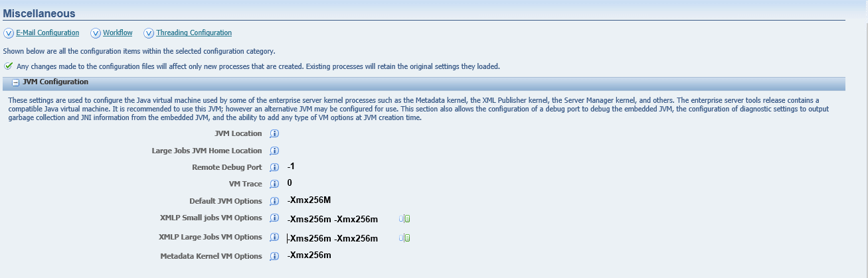
Task: Open info for XMLP Small jobs VM Options
Action: tap(274, 218)
